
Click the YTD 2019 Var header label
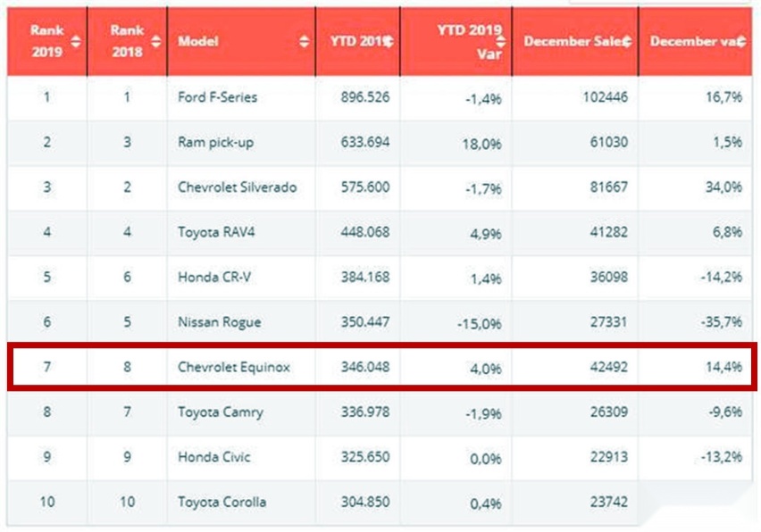pos(469,42)
